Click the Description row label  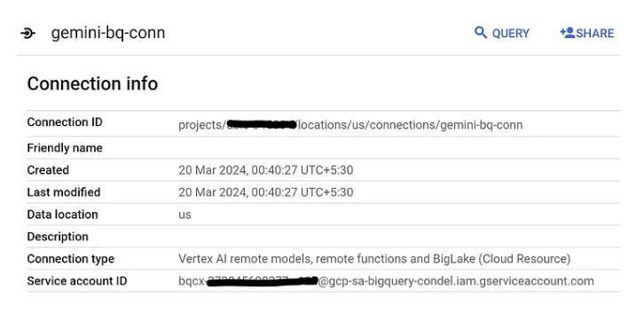pyautogui.click(x=58, y=237)
